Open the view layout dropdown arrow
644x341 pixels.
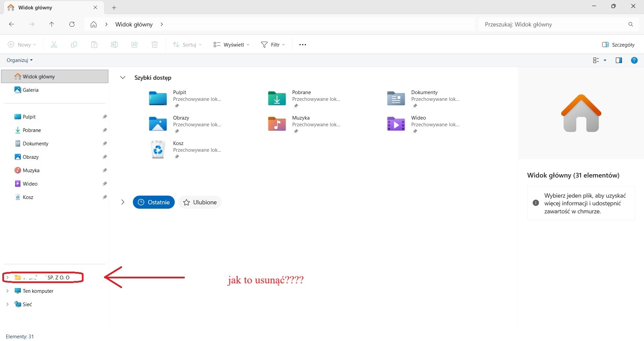pos(605,60)
